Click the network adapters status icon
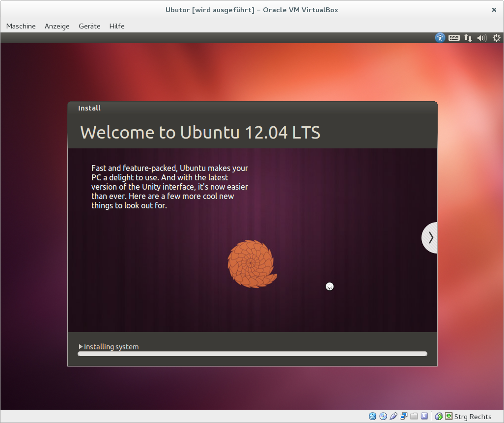This screenshot has width=504, height=423. click(x=404, y=417)
